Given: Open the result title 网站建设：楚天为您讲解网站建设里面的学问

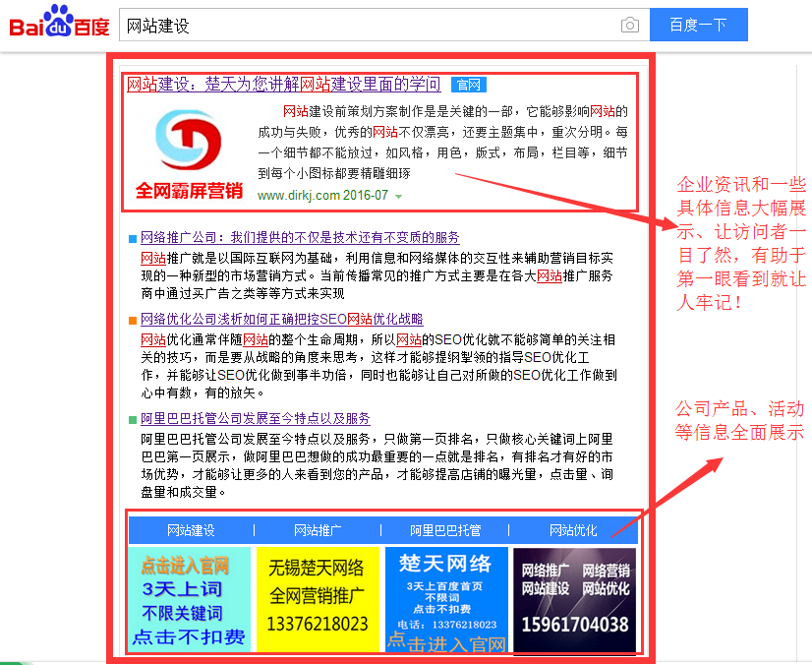Looking at the screenshot, I should (284, 84).
